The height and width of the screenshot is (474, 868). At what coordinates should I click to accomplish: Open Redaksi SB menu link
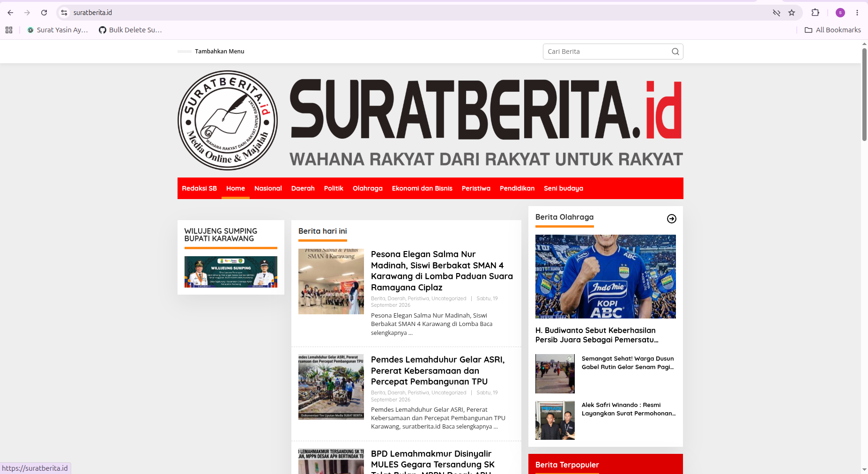point(200,188)
